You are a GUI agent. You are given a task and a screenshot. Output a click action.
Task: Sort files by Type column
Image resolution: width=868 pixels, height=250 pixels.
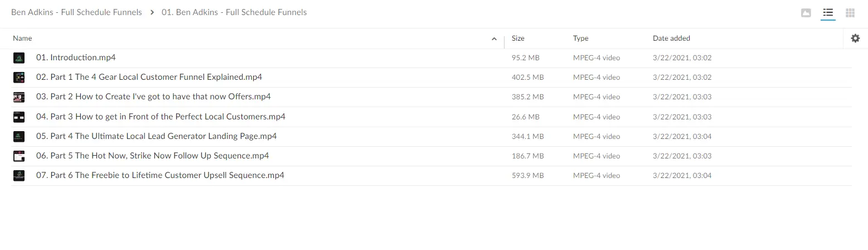(x=580, y=39)
